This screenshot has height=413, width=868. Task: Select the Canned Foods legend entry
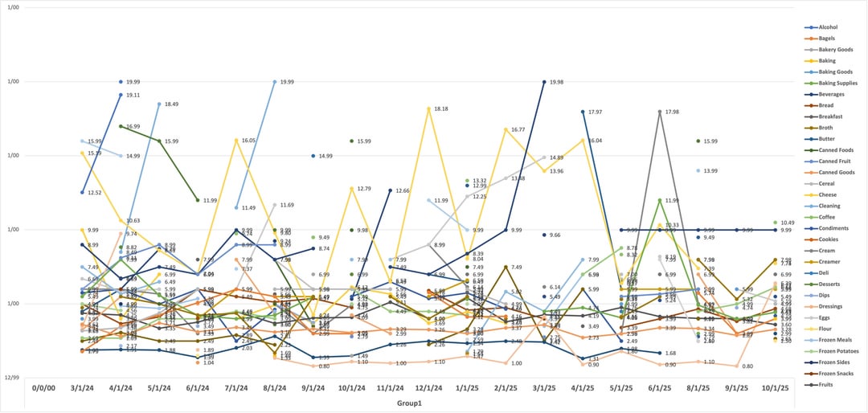[835, 149]
